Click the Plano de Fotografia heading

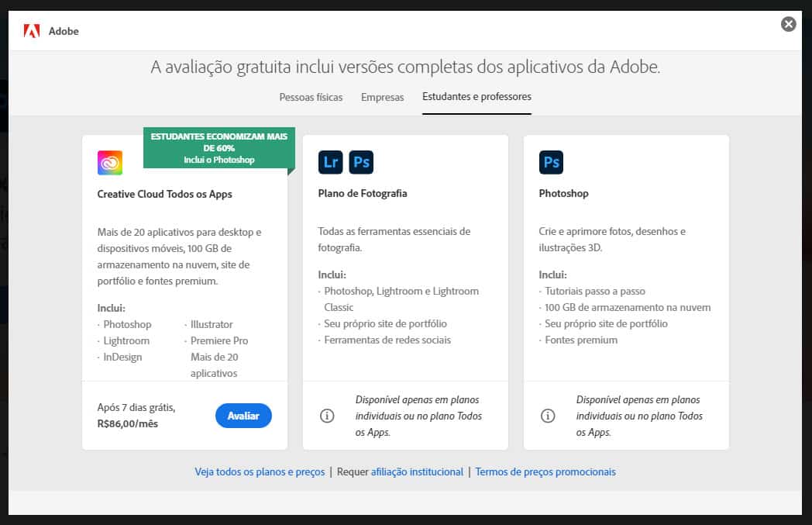[x=362, y=193]
